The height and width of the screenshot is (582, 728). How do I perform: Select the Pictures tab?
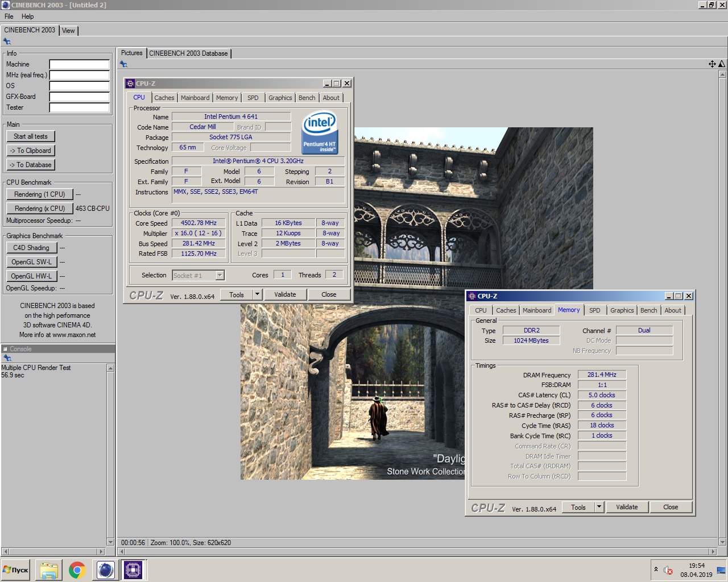132,53
